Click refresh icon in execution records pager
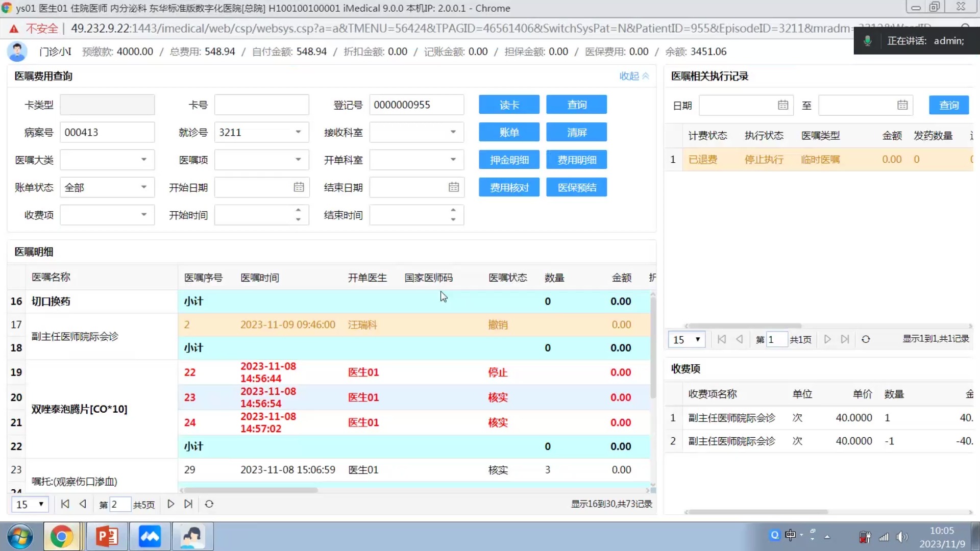 pos(866,339)
